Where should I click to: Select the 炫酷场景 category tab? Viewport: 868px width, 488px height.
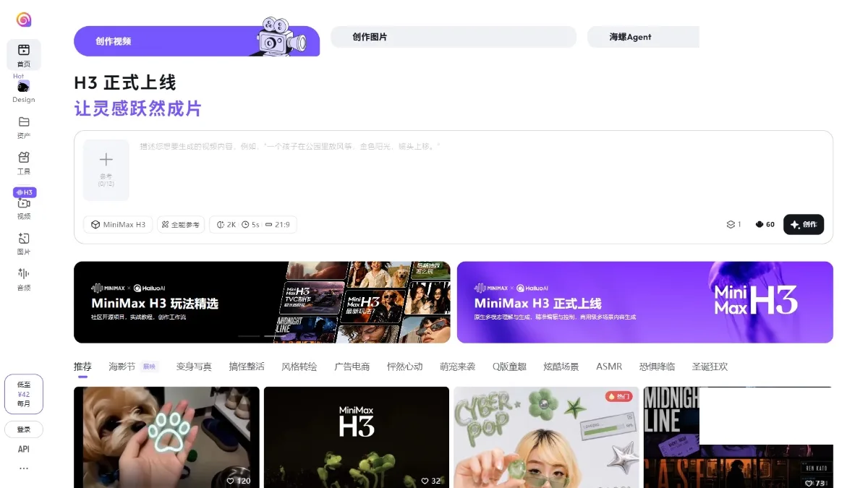[561, 367]
